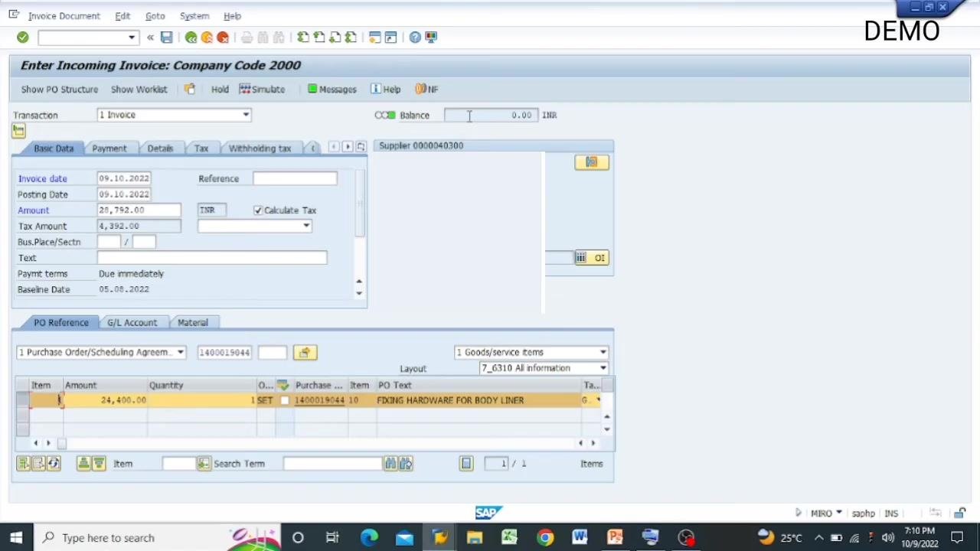Click the red Cancel toolbar icon
This screenshot has height=551, width=980.
(x=223, y=37)
